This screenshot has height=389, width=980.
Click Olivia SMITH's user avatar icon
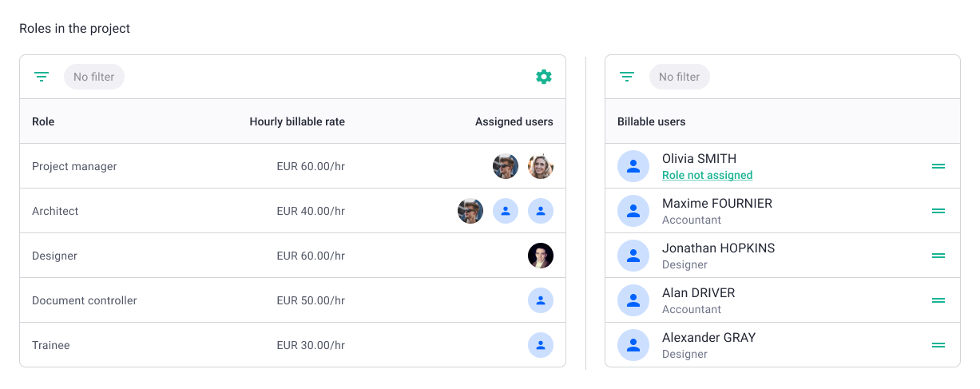coord(633,166)
